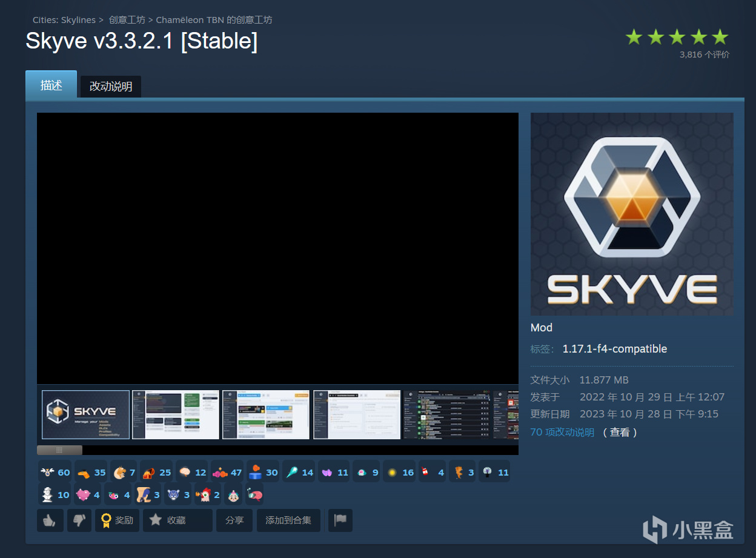Click the scroll award badge showing 3

click(x=148, y=494)
